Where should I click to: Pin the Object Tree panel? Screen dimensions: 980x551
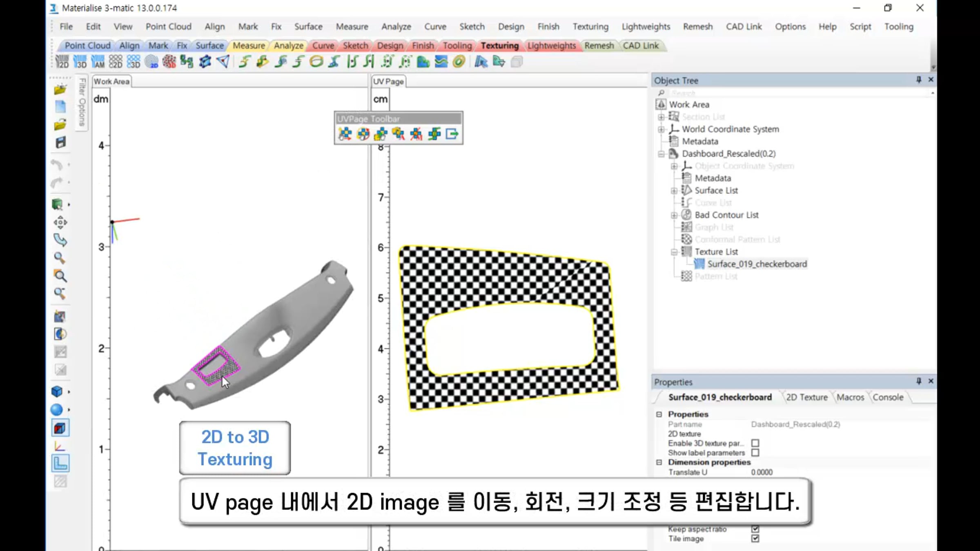[x=919, y=80]
